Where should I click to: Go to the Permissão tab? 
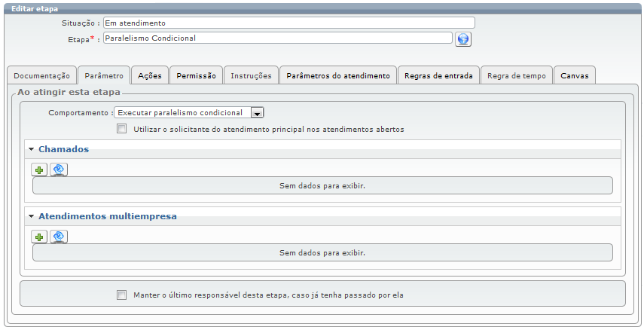point(196,75)
